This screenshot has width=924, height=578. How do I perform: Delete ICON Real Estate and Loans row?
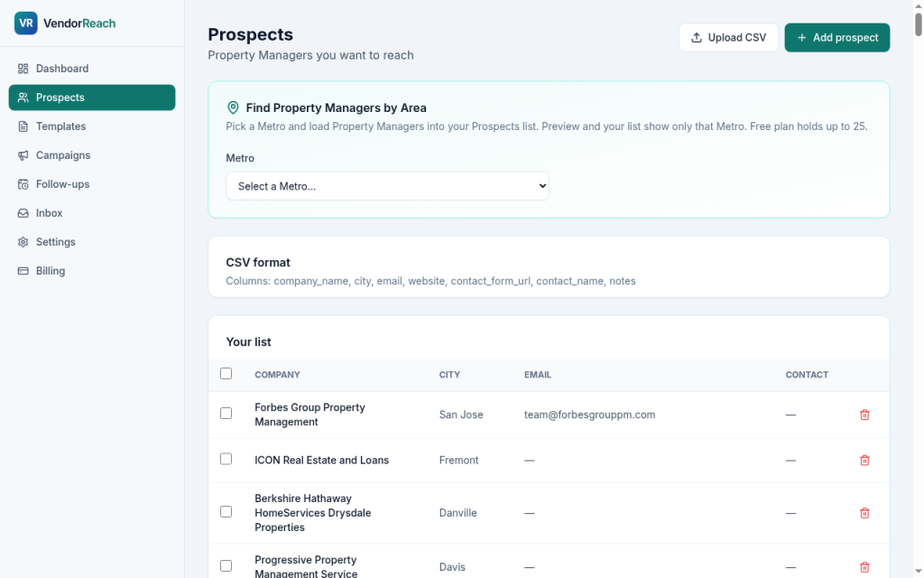[864, 460]
